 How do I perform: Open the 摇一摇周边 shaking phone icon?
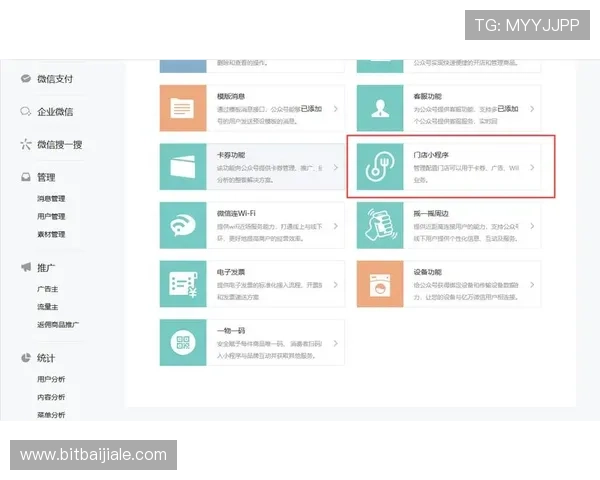(380, 225)
